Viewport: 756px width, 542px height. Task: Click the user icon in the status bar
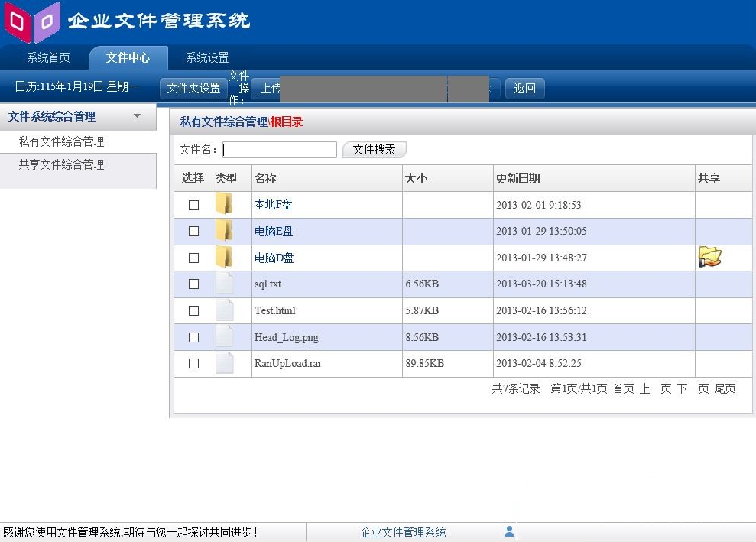point(509,531)
